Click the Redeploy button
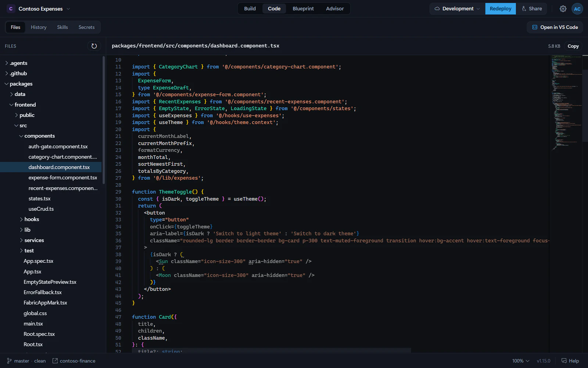 [501, 9]
